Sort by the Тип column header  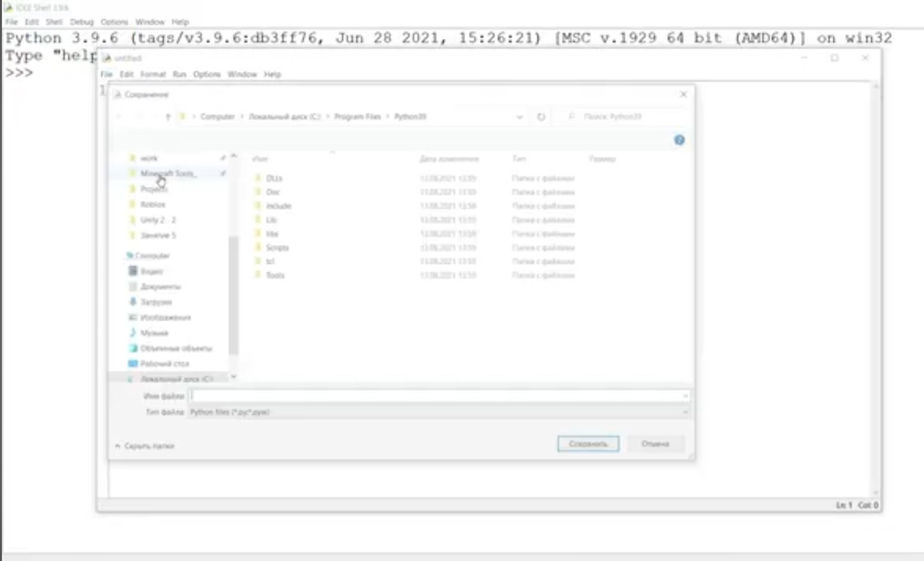[519, 159]
